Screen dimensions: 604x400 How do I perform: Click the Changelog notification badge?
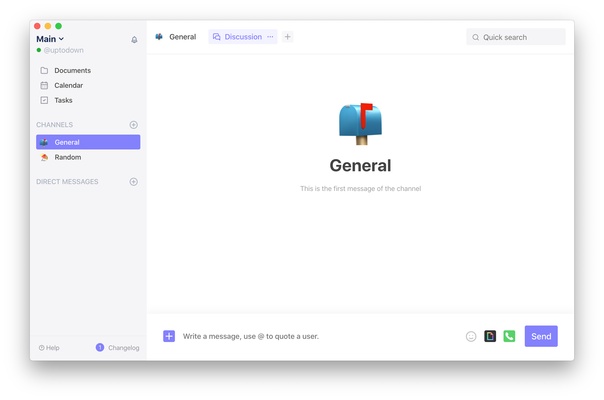[x=100, y=347]
